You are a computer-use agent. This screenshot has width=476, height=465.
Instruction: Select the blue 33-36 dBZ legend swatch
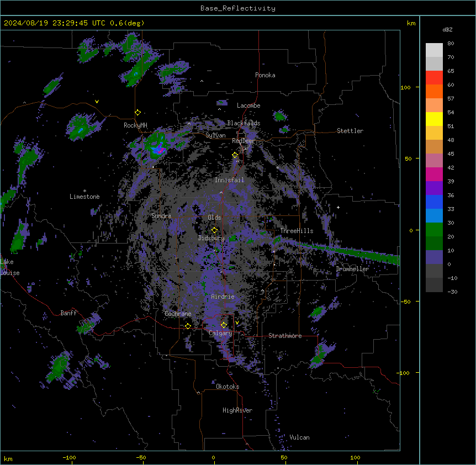pos(434,202)
